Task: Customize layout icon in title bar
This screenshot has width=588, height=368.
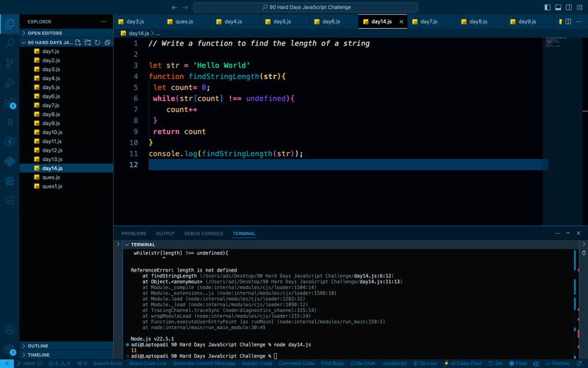Action: tap(579, 7)
